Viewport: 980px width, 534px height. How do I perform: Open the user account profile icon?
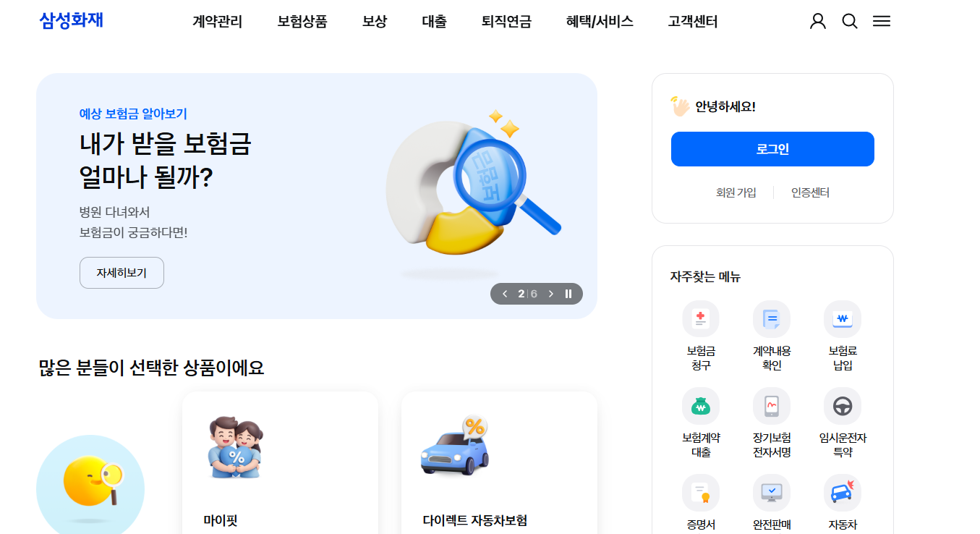click(818, 21)
